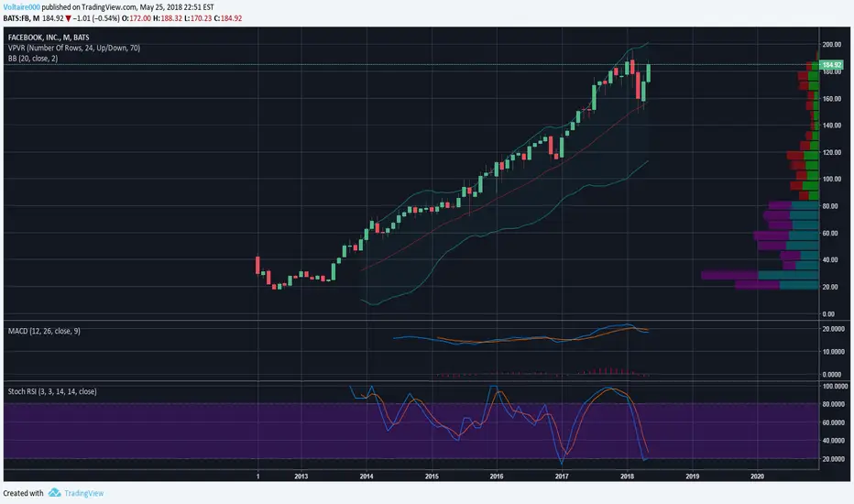Click the 2013 time axis label
854x504 pixels.
pyautogui.click(x=301, y=477)
